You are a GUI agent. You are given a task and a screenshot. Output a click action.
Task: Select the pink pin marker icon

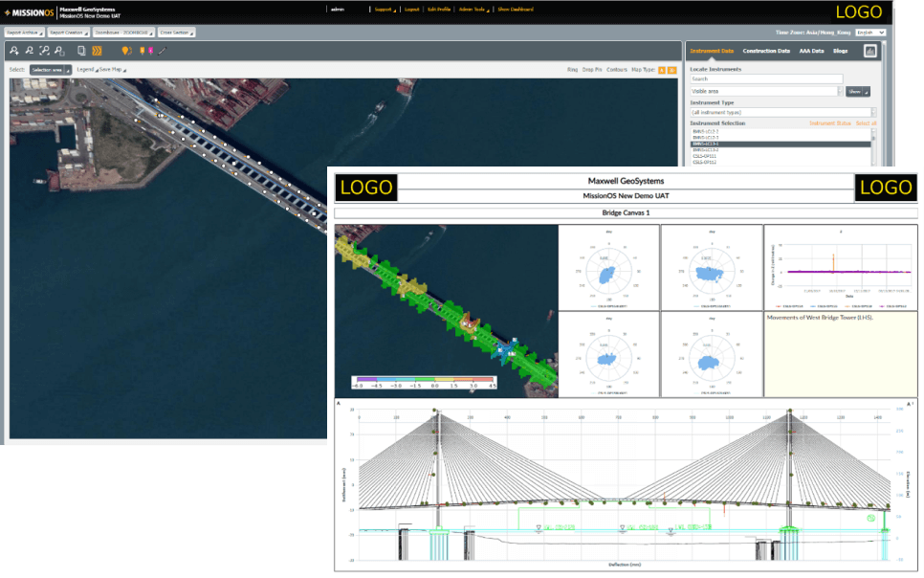[x=151, y=51]
